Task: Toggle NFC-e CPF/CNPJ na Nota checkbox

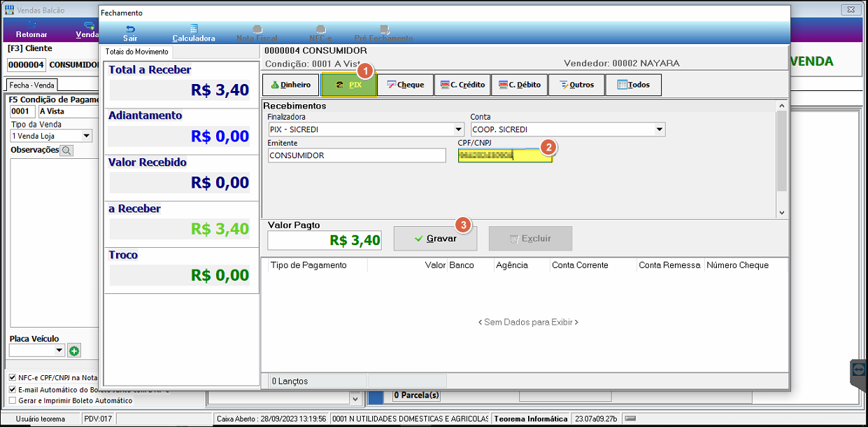Action: [13, 377]
